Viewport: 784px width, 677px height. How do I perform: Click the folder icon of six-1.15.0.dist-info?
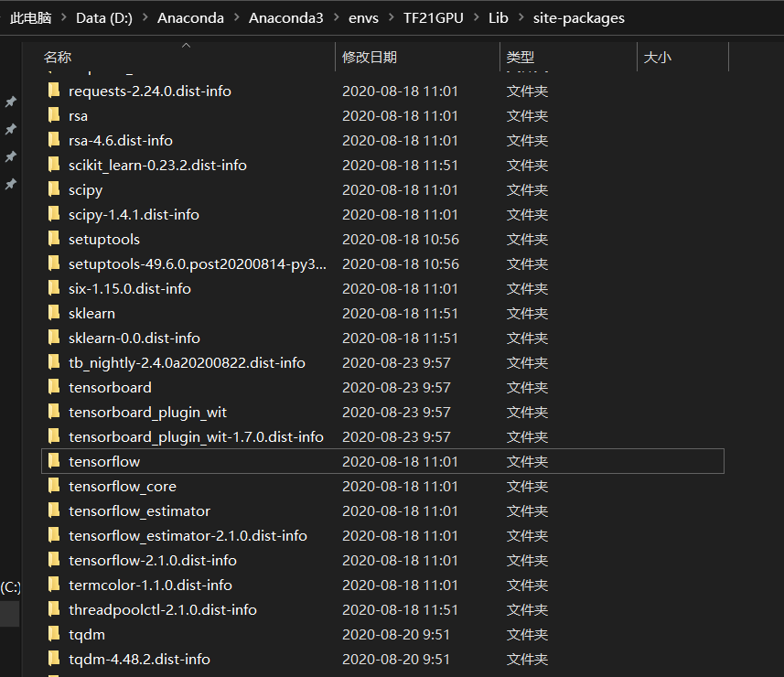54,288
